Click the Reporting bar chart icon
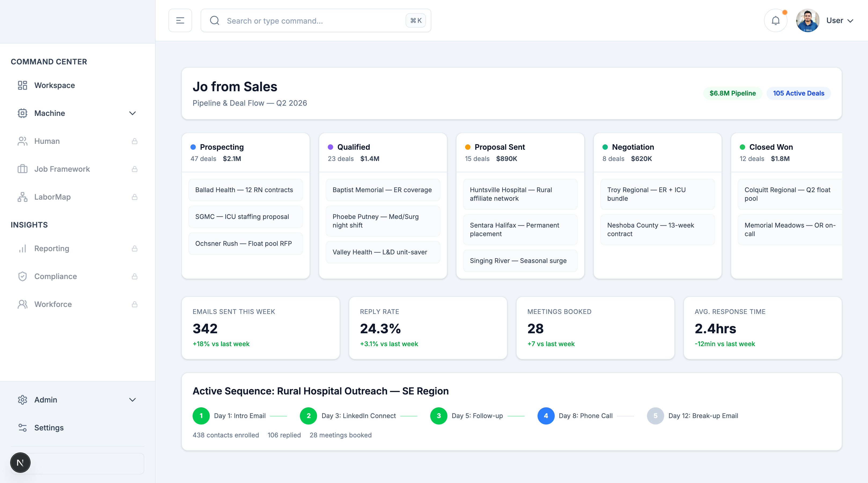 [22, 248]
